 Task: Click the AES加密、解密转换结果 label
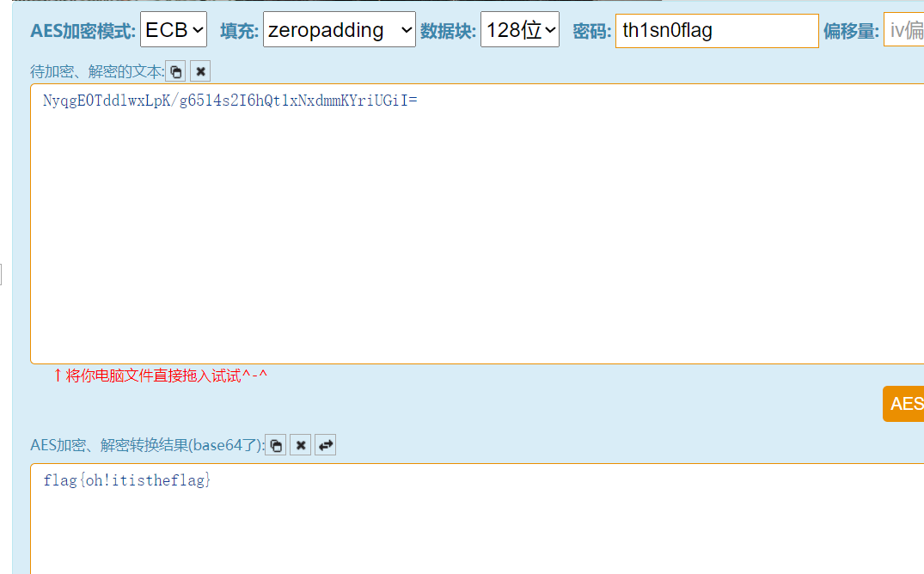[x=147, y=445]
